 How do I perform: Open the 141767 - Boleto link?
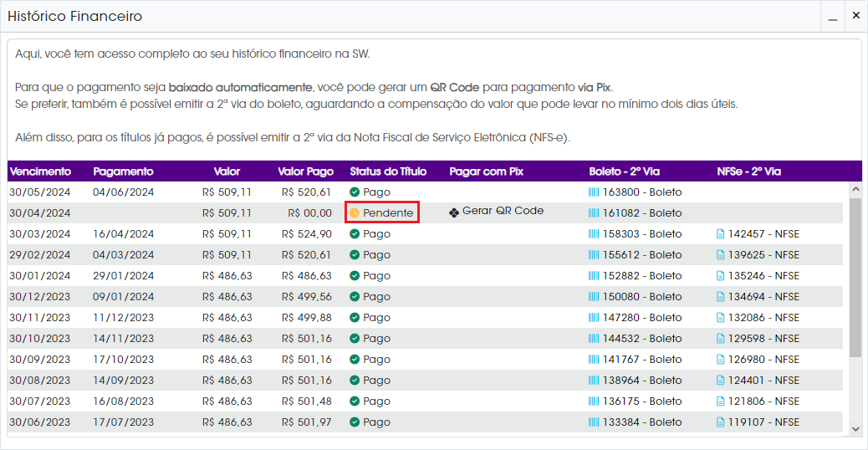642,360
